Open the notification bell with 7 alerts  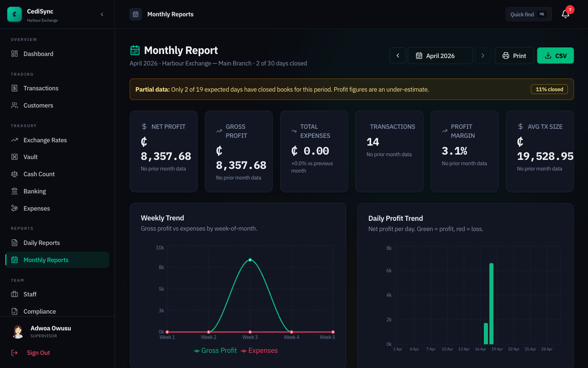coord(565,14)
